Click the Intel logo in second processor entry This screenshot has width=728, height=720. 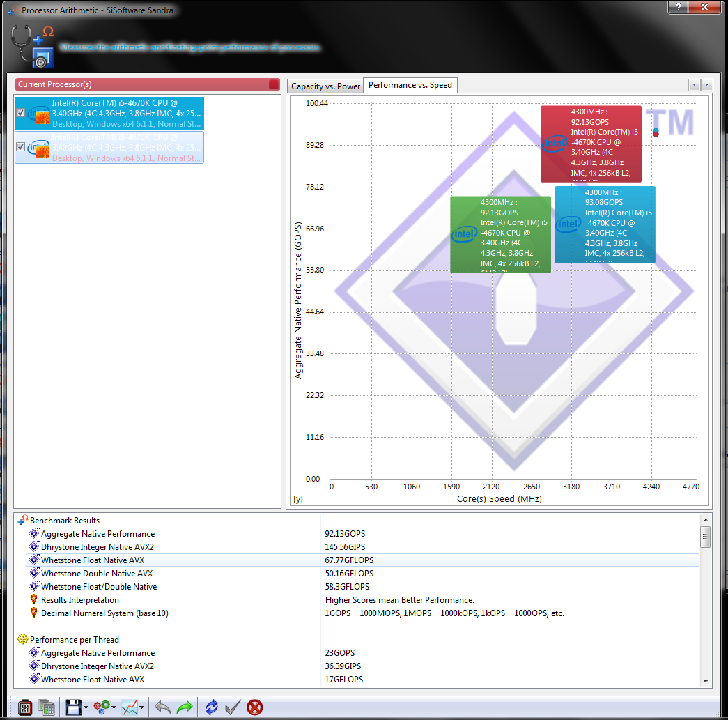pyautogui.click(x=38, y=148)
